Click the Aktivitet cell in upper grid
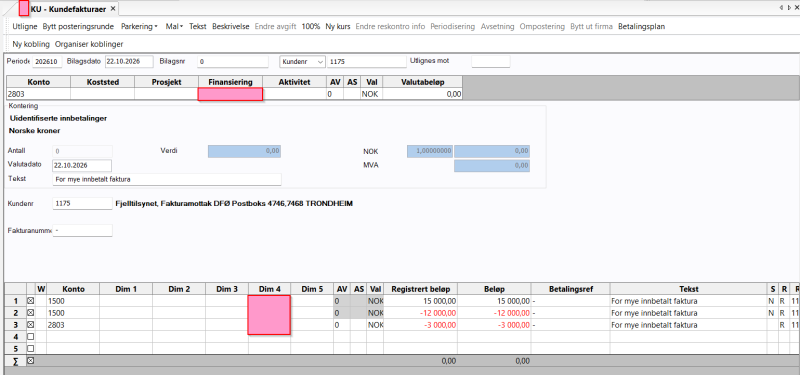This screenshot has width=800, height=375. click(295, 94)
